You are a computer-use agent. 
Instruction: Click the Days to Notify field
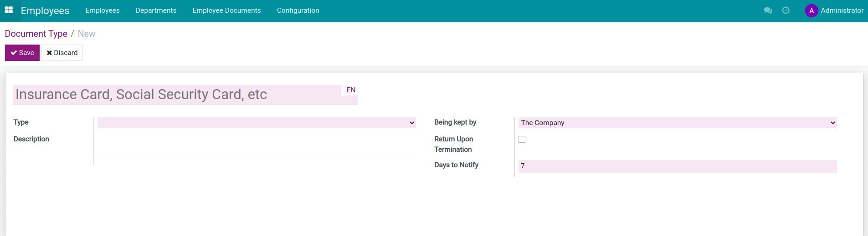pyautogui.click(x=678, y=166)
